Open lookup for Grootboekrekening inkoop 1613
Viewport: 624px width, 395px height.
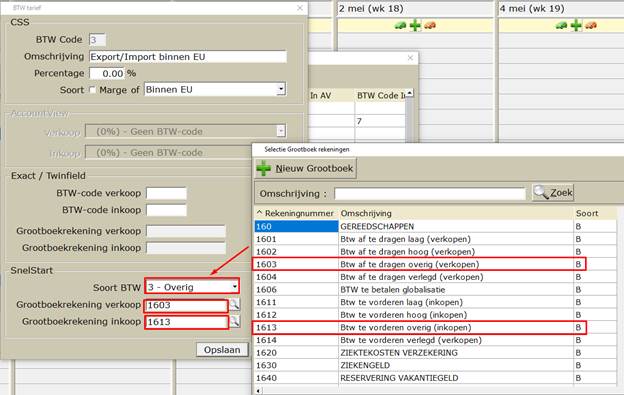click(235, 321)
